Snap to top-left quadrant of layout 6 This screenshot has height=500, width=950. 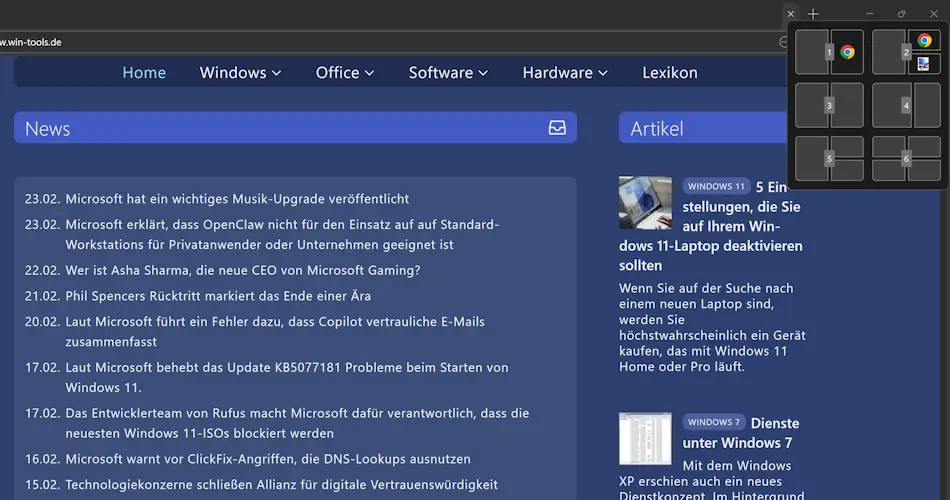click(888, 147)
